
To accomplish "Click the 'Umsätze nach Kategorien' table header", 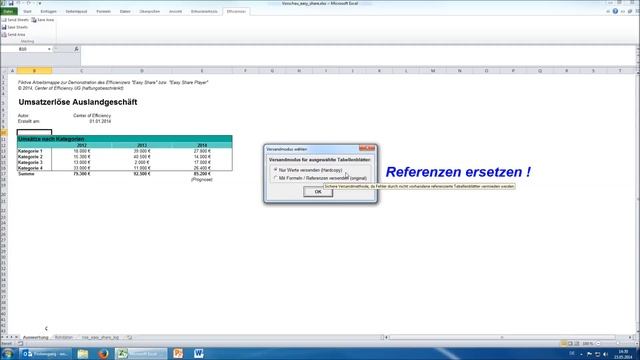I will point(125,139).
